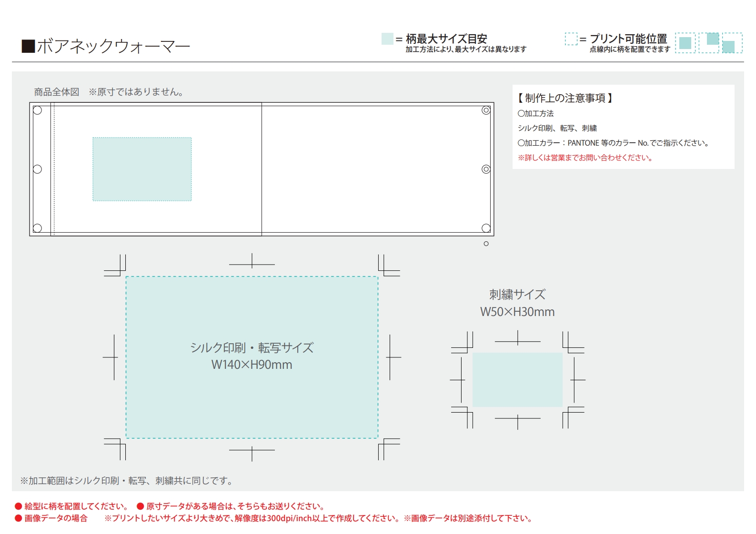Image resolution: width=756 pixels, height=534 pixels.
Task: Click red note ※画像データは別途添付して下さい。
Action: [x=469, y=518]
